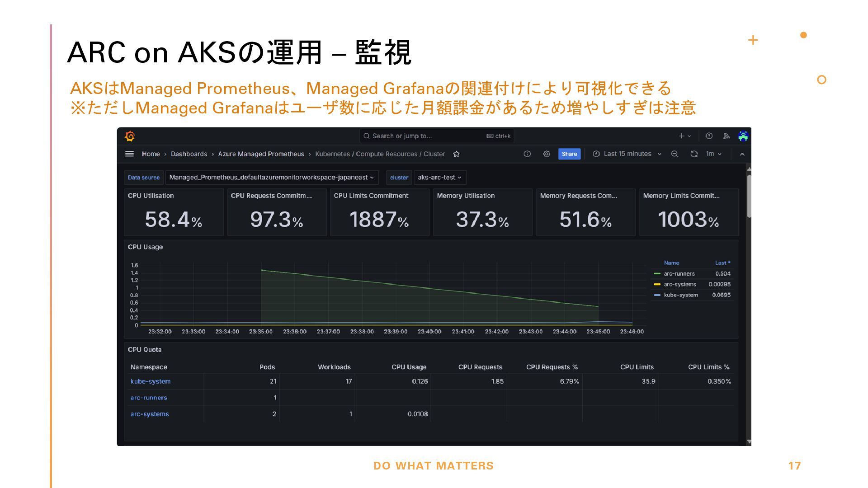The width and height of the screenshot is (868, 488).
Task: Refresh the dashboard
Action: pos(694,154)
